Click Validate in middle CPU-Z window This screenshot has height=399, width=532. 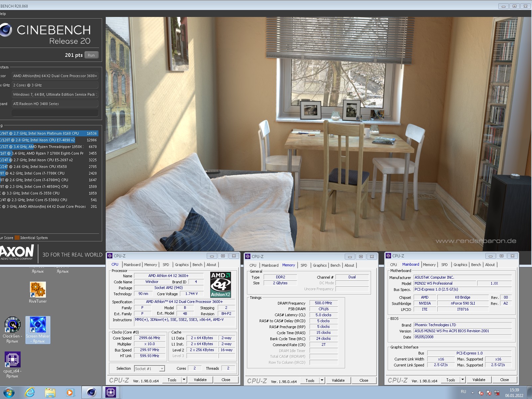[338, 380]
